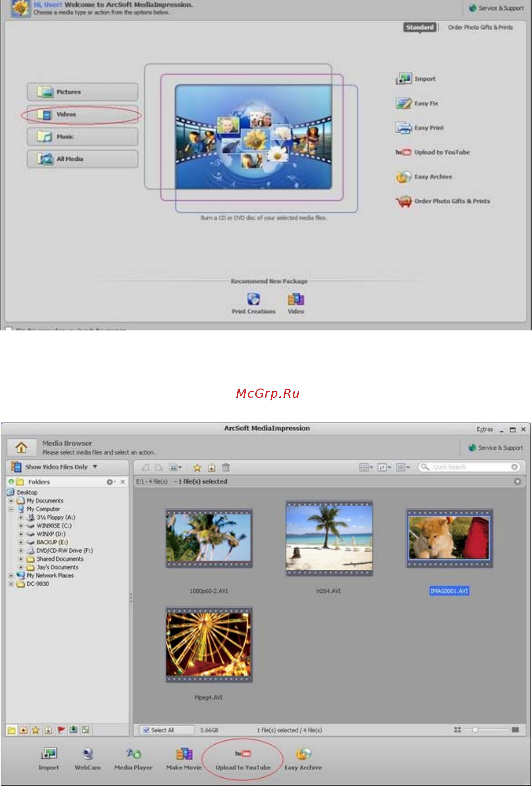Select DVD/CD-RW Drive (F:)
This screenshot has height=786, width=532.
(64, 551)
